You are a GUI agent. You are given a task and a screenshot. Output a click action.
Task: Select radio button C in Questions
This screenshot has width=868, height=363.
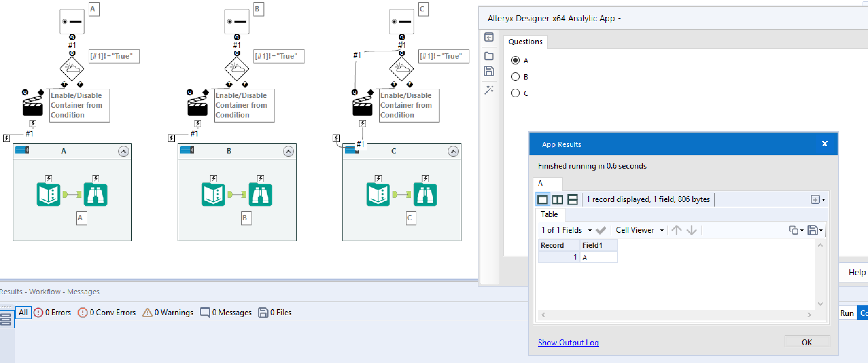(515, 93)
